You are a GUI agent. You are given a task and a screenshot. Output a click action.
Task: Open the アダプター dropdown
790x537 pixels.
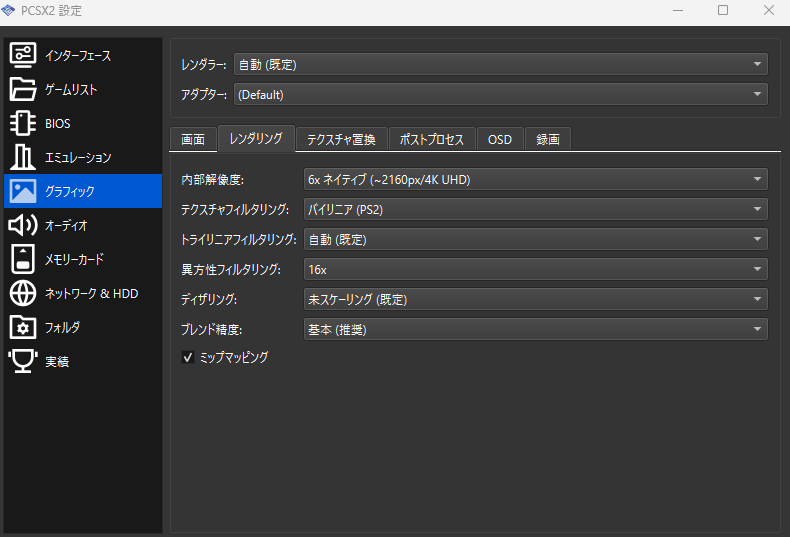(x=500, y=95)
